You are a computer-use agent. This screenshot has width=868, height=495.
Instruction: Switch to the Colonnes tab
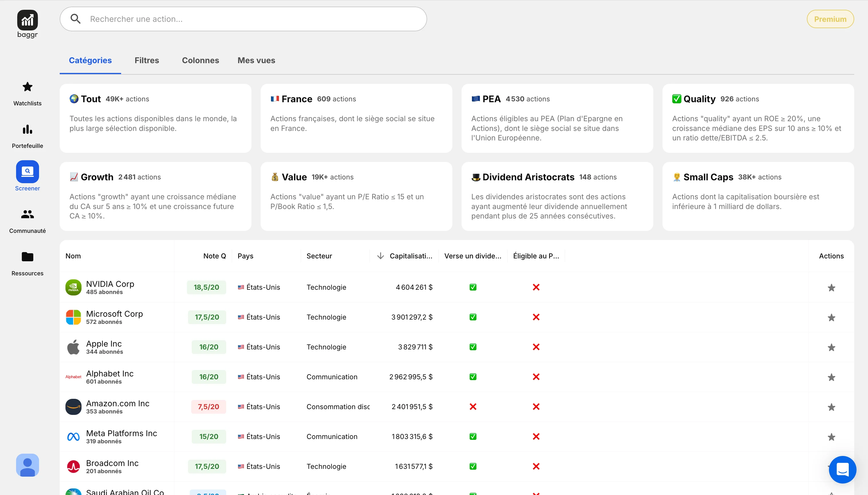200,60
